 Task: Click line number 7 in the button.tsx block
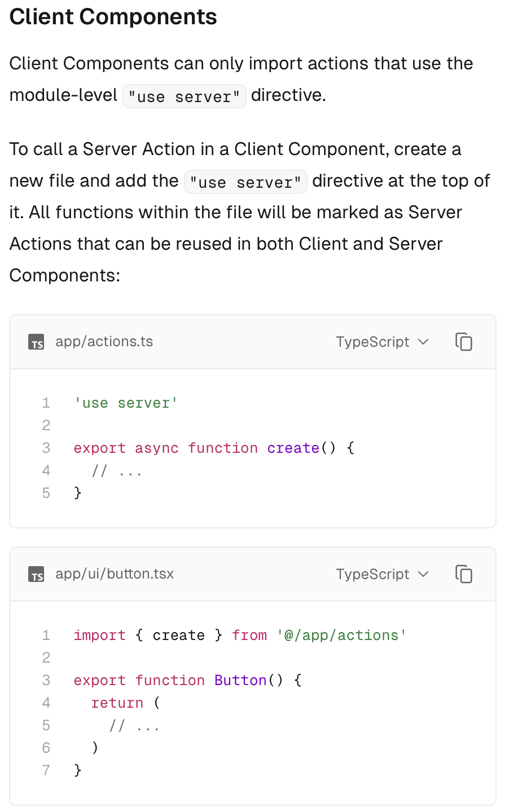(46, 770)
